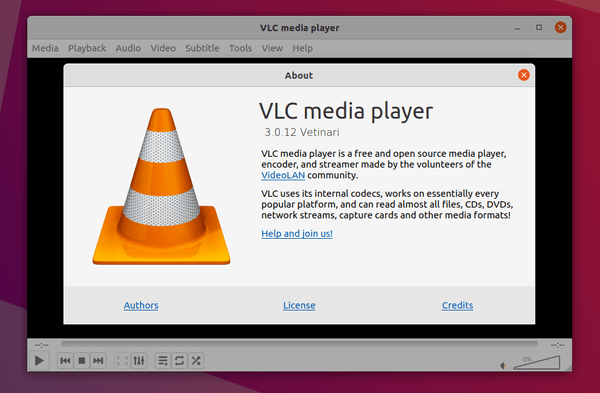600x393 pixels.
Task: Stop playback with the stop button
Action: [x=82, y=360]
